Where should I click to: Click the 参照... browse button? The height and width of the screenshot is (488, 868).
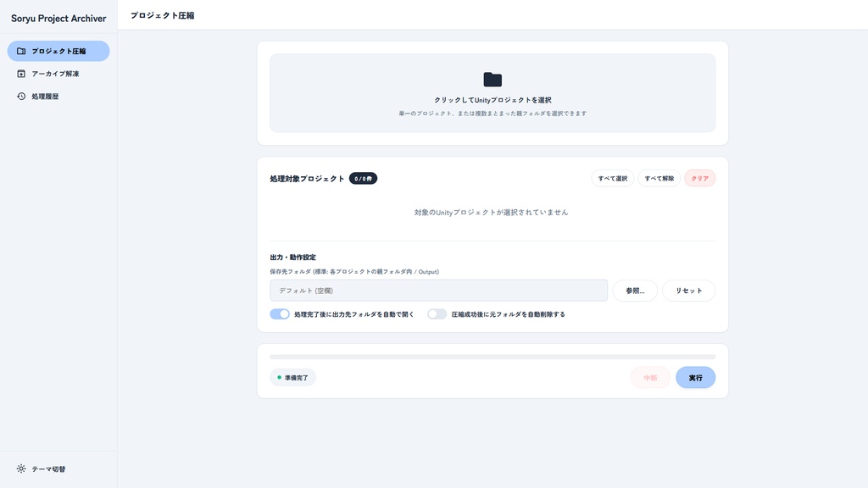tap(635, 291)
